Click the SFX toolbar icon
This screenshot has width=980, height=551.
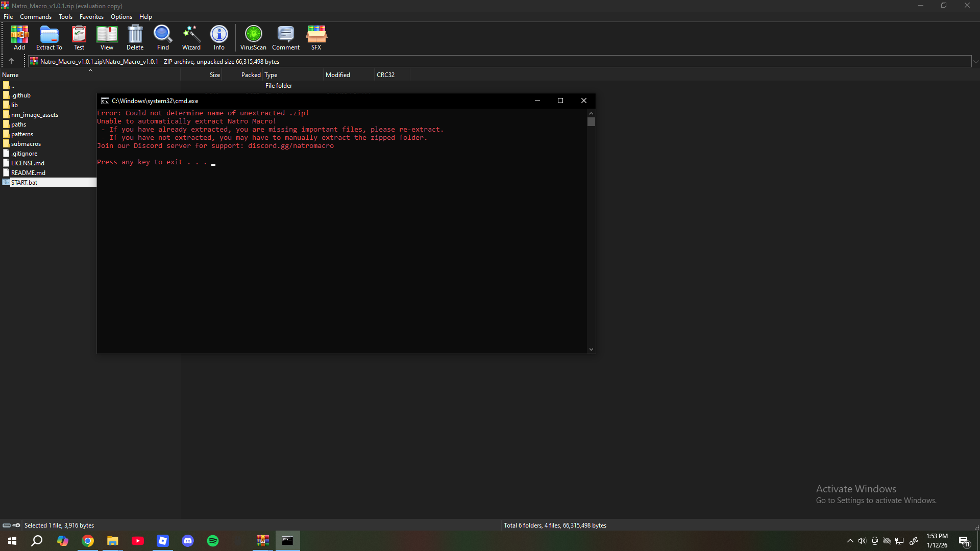(316, 38)
